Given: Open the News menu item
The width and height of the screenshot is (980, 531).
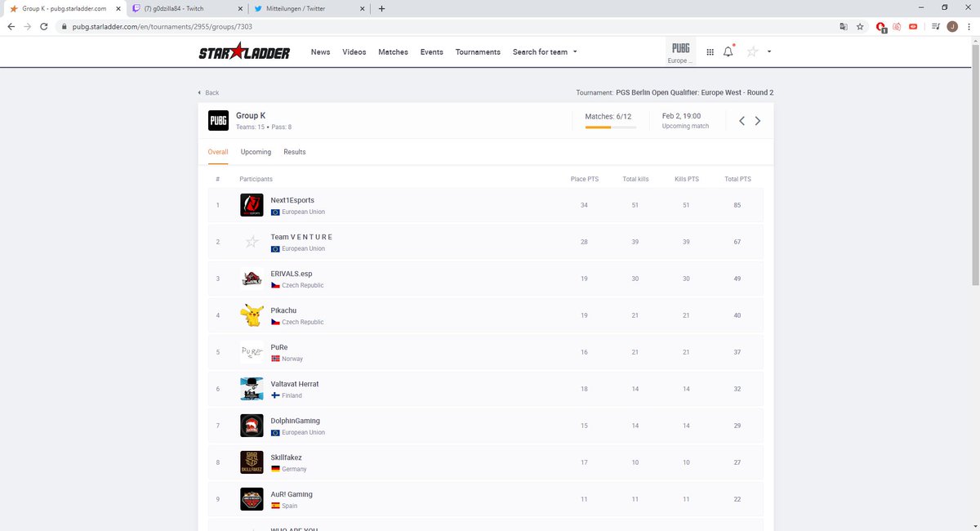Looking at the screenshot, I should 320,51.
